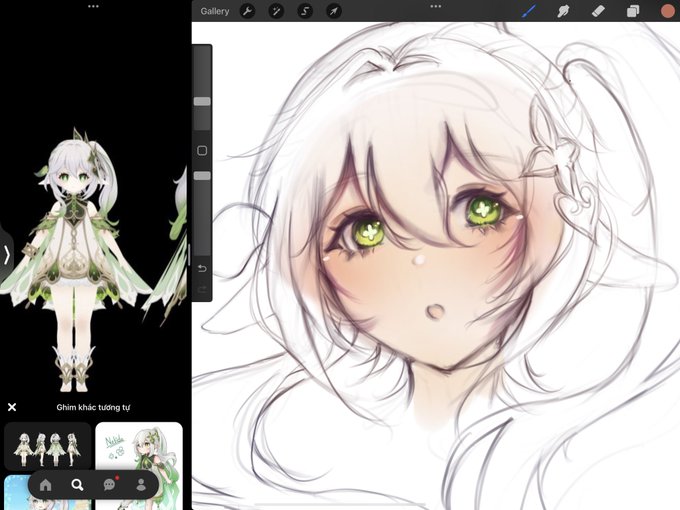Open Pinterest messages with notification dot
Image resolution: width=680 pixels, height=510 pixels.
coord(110,484)
